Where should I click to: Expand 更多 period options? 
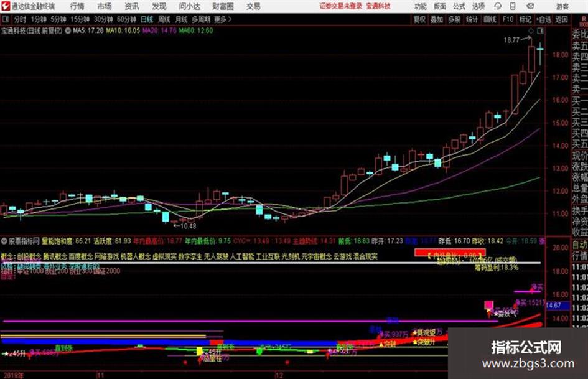[x=223, y=19]
